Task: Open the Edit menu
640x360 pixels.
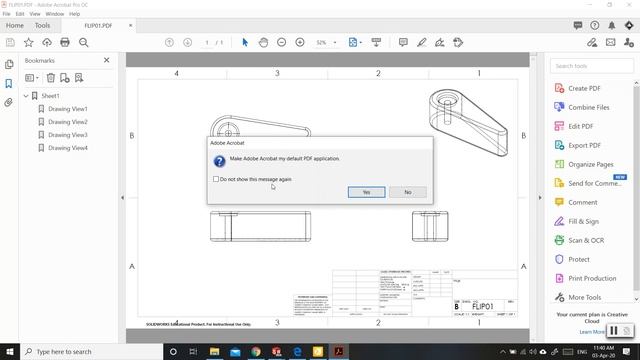Action: (x=20, y=14)
